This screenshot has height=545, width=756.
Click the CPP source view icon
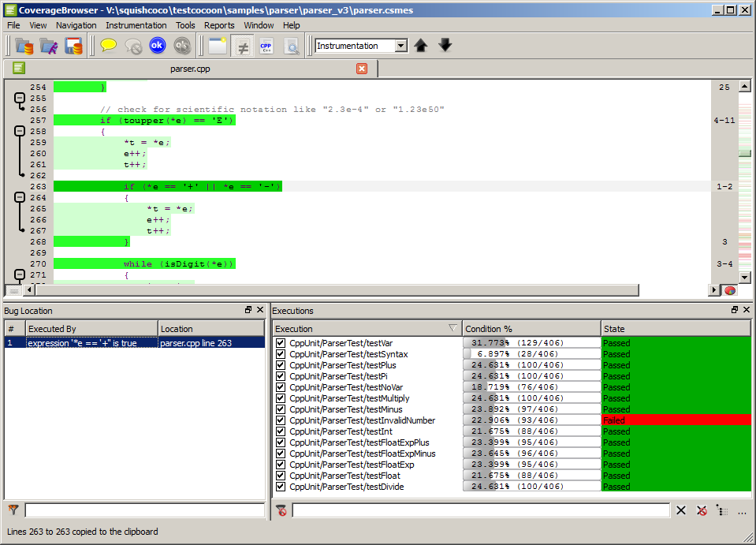(x=266, y=46)
